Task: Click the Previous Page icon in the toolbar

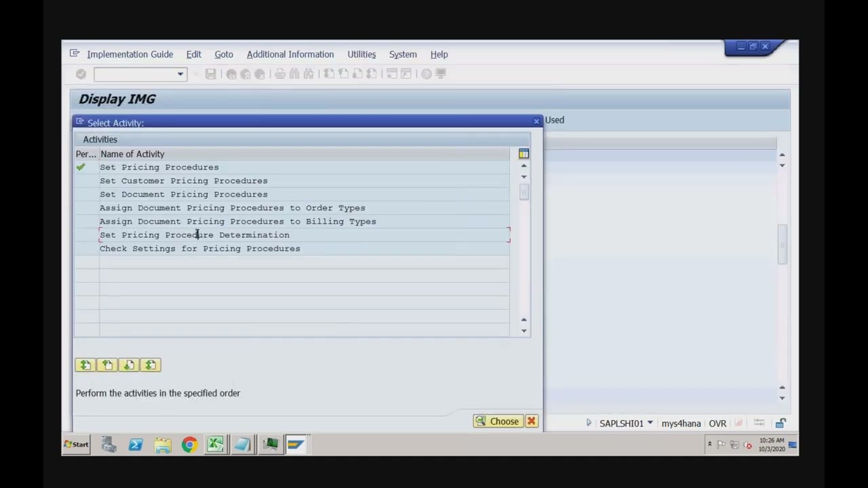Action: coord(343,74)
